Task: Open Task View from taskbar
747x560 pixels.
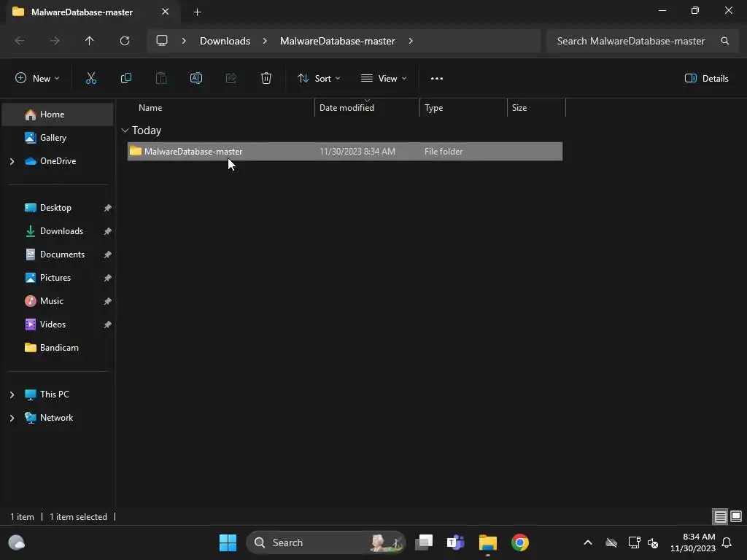Action: (424, 542)
